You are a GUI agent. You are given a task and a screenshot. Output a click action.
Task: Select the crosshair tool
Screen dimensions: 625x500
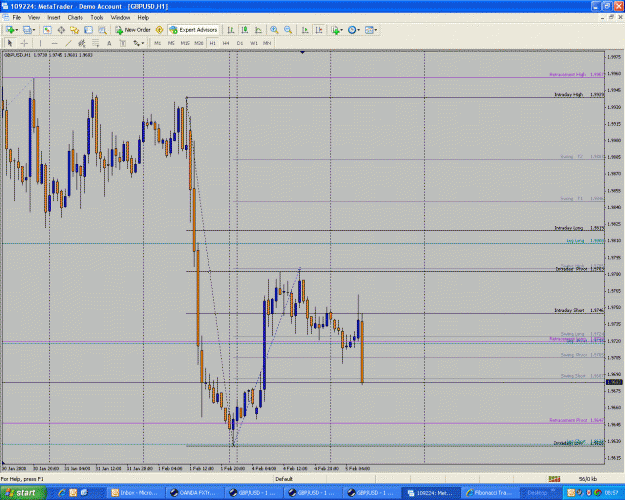[24, 43]
